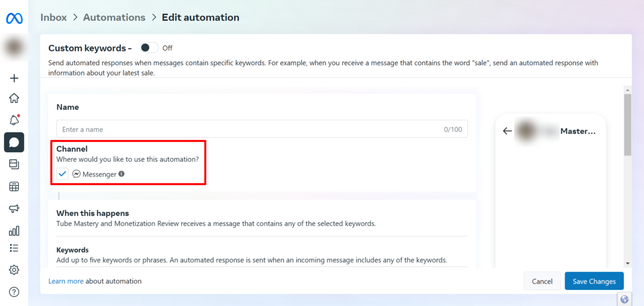Open Insights bar chart icon
Viewport: 644px width, 306px height.
click(14, 230)
